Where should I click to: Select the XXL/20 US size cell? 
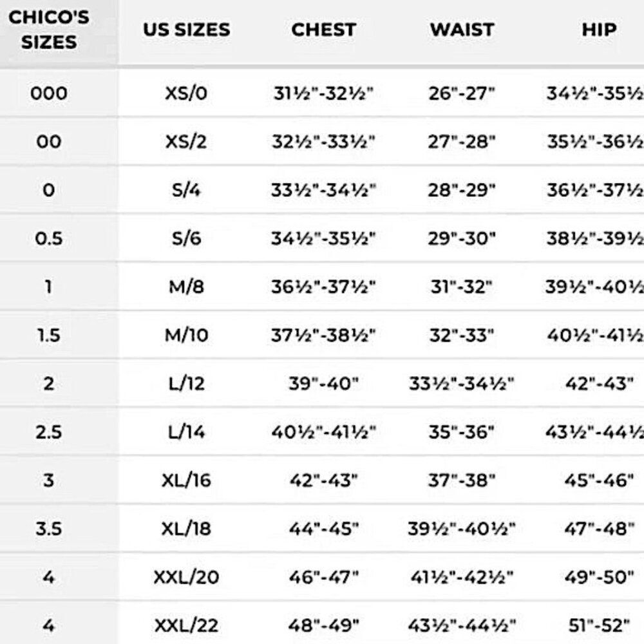(x=186, y=577)
